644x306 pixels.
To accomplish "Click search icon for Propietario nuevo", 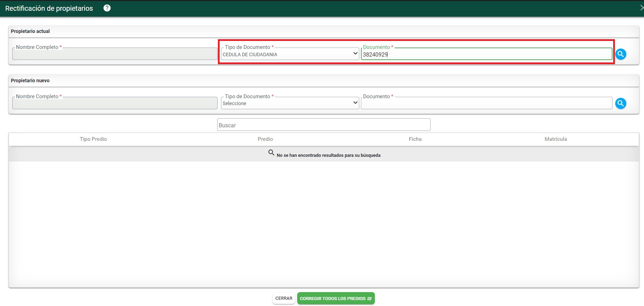I will pyautogui.click(x=620, y=103).
